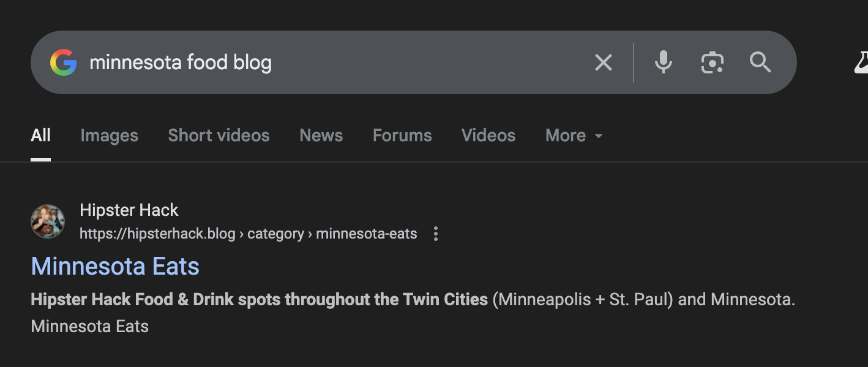Open the Forums results tab
This screenshot has height=367, width=868.
click(402, 135)
